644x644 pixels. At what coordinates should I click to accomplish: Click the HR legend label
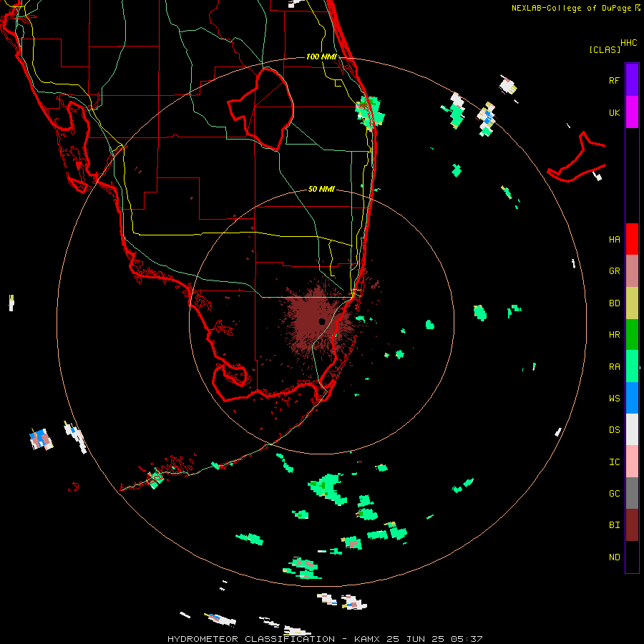pyautogui.click(x=614, y=335)
